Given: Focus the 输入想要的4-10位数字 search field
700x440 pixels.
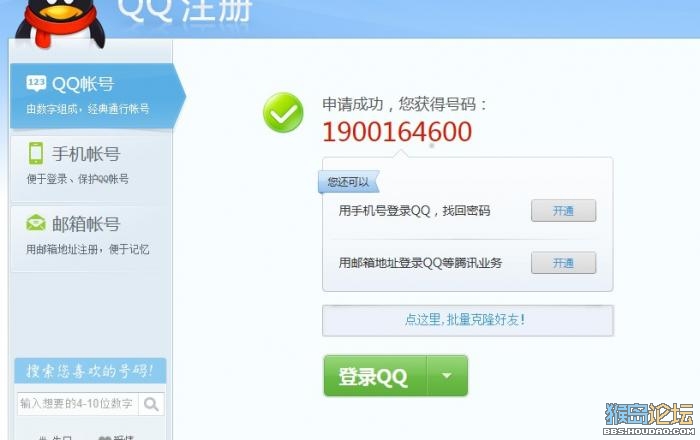Looking at the screenshot, I should pos(78,404).
